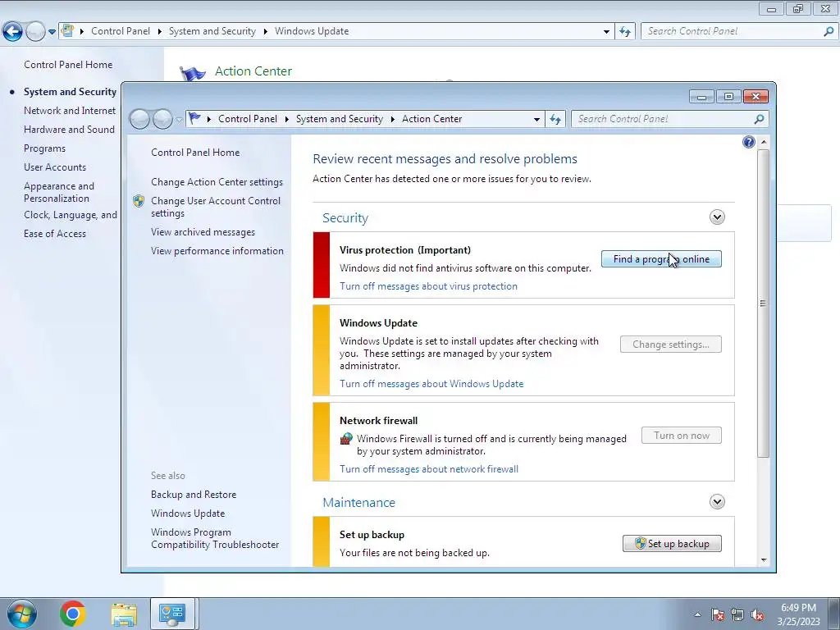
Task: Show hidden tray icons arrow
Action: click(697, 615)
